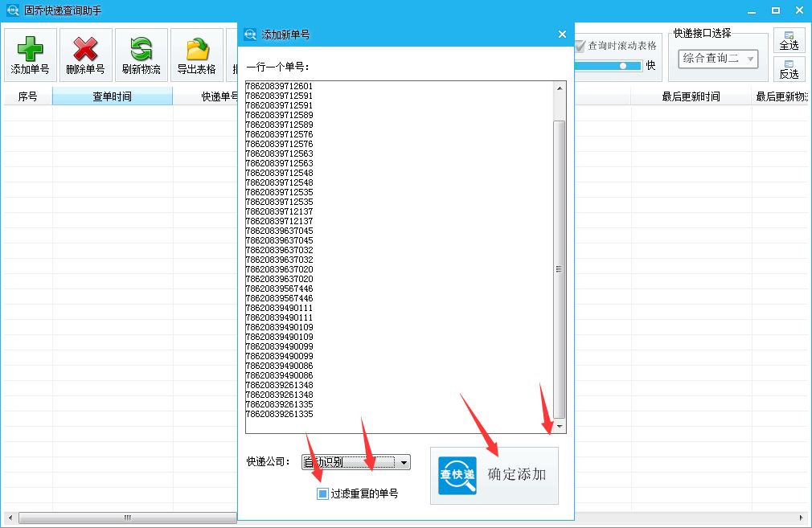The height and width of the screenshot is (528, 812).
Task: Click the 添加单号 green plus icon
Action: tap(30, 49)
